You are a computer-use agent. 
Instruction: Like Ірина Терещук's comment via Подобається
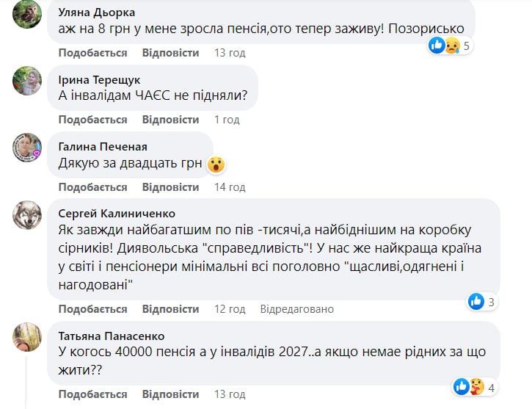[x=92, y=120]
